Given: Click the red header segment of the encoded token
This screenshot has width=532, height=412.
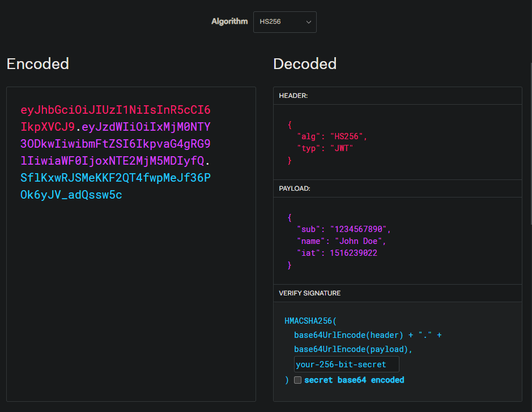Looking at the screenshot, I should 116,110.
